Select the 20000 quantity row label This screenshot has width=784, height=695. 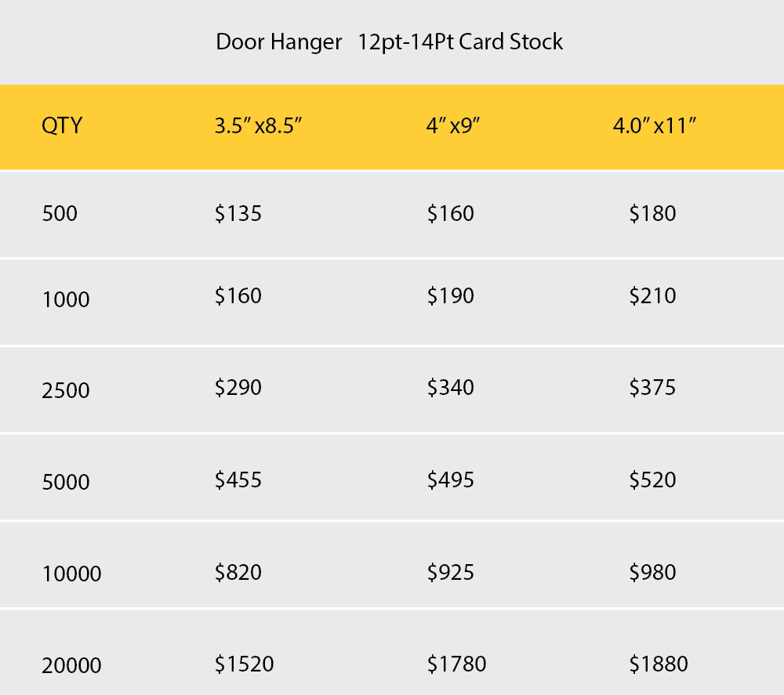coord(71,666)
